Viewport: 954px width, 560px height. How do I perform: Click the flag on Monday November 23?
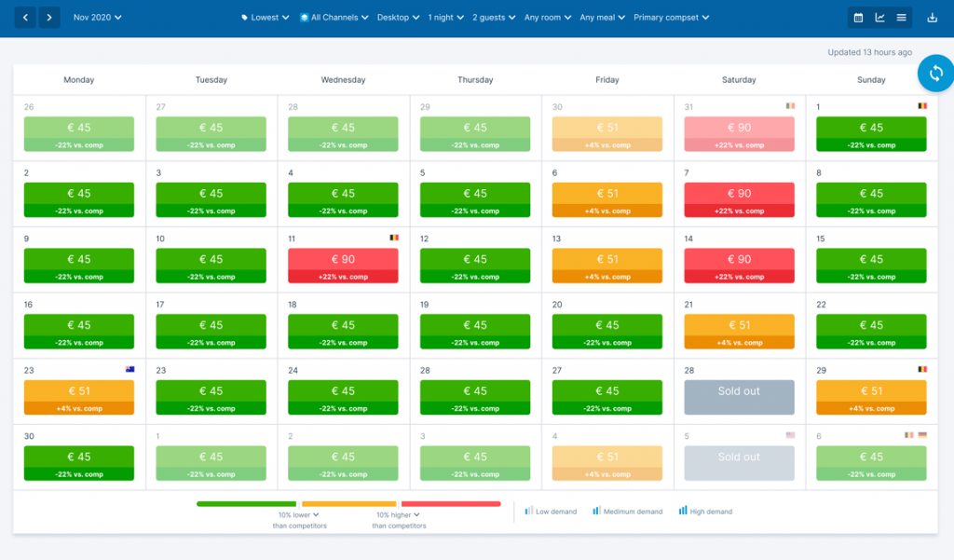click(x=129, y=369)
